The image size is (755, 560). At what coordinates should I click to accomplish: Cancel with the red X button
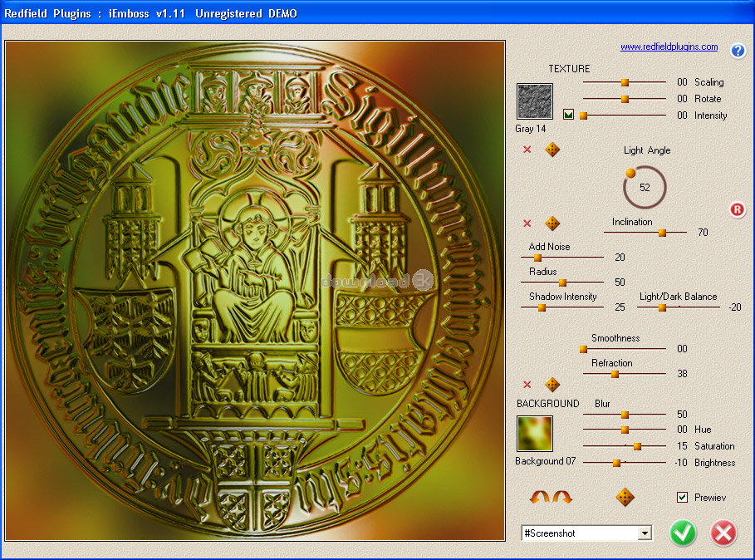[723, 533]
